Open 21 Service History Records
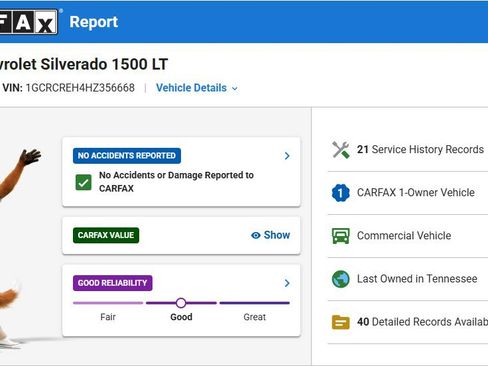488x366 pixels. click(x=408, y=150)
